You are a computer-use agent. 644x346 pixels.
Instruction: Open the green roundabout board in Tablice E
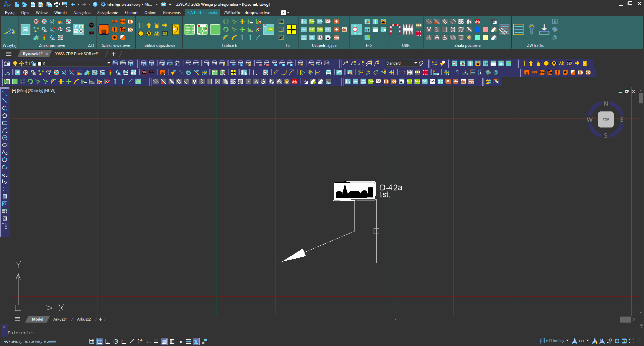202,29
